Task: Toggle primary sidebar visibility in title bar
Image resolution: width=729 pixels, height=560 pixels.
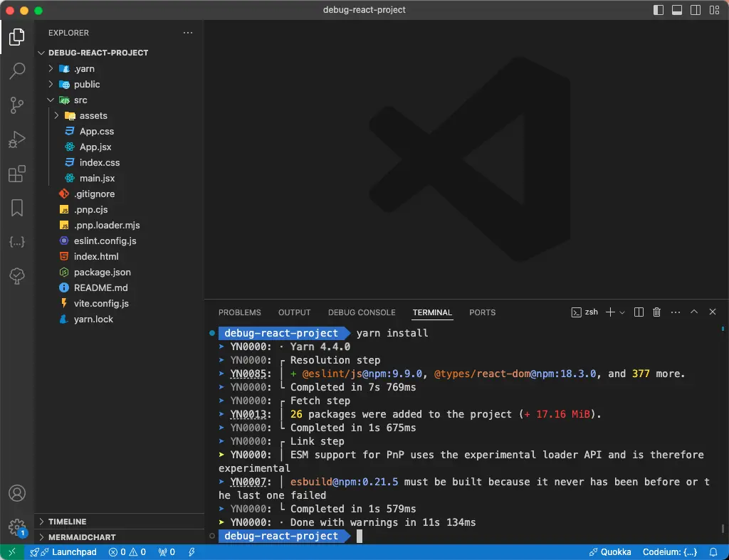Action: pyautogui.click(x=659, y=11)
